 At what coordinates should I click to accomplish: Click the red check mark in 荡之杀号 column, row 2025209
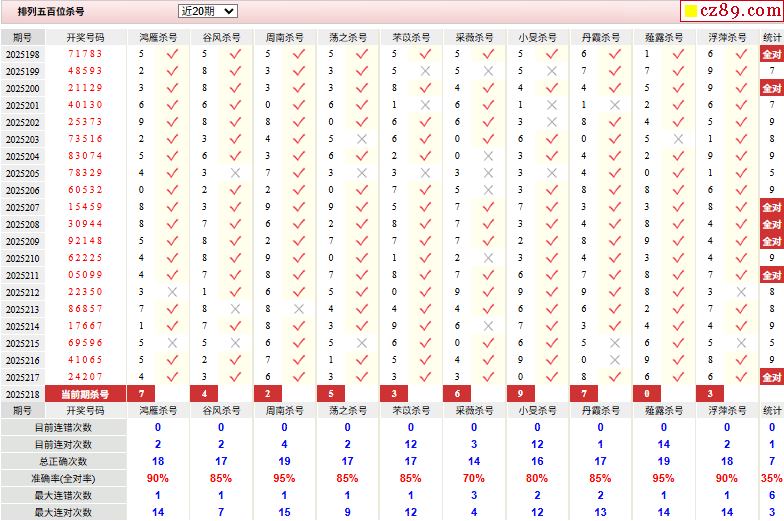362,240
